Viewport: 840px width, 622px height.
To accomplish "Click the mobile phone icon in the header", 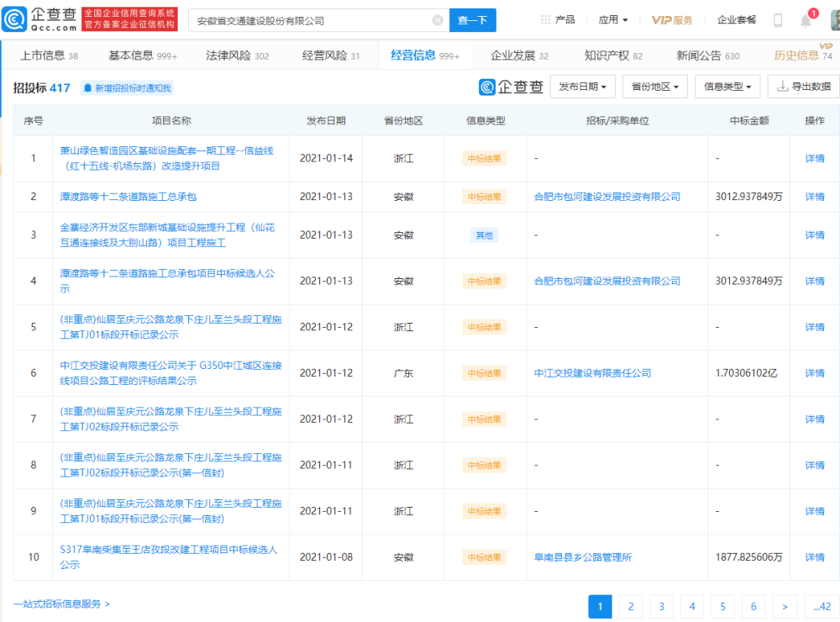I will tap(778, 20).
